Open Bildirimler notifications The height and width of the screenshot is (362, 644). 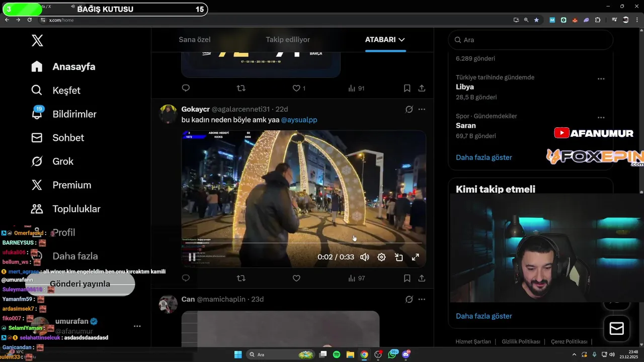coord(64,114)
